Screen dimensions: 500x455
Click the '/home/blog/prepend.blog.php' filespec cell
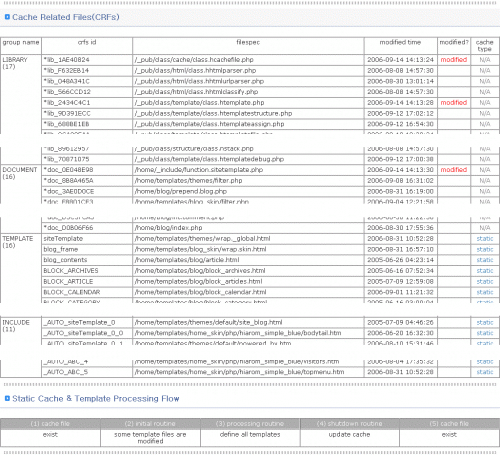tap(248, 191)
